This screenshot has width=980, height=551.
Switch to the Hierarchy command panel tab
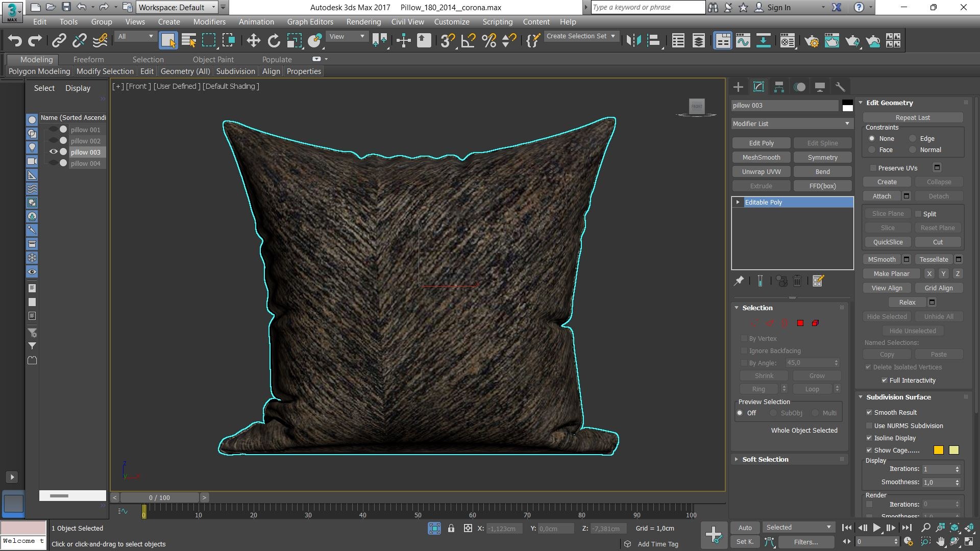pos(779,87)
